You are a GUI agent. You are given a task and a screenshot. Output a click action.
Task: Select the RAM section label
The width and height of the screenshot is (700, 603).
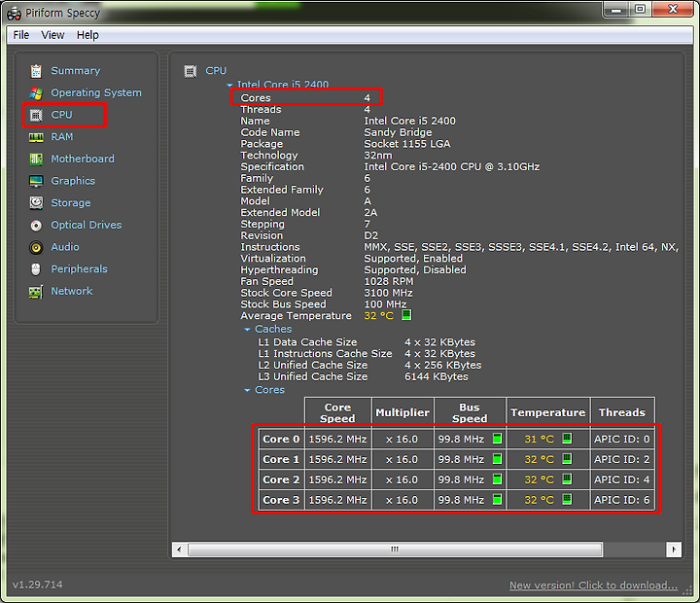coord(61,137)
